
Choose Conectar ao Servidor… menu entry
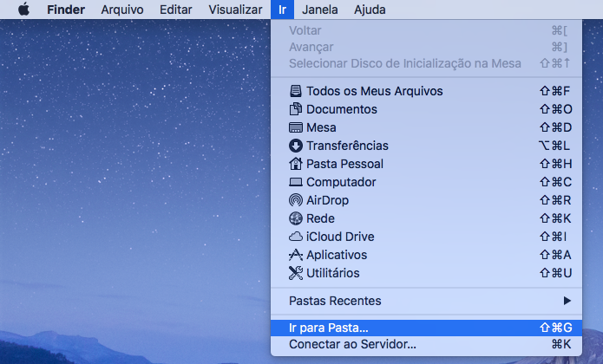(426, 344)
